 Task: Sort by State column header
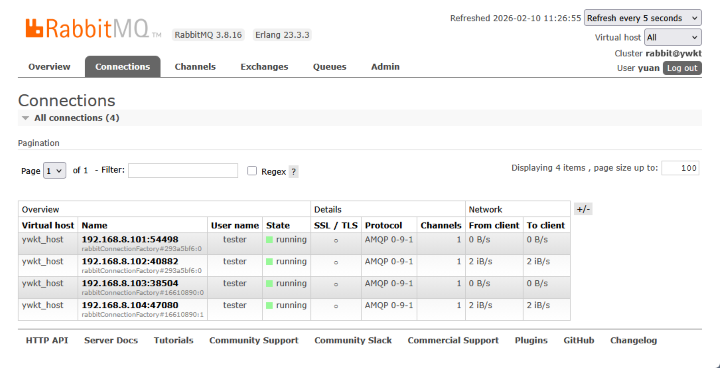pyautogui.click(x=278, y=226)
